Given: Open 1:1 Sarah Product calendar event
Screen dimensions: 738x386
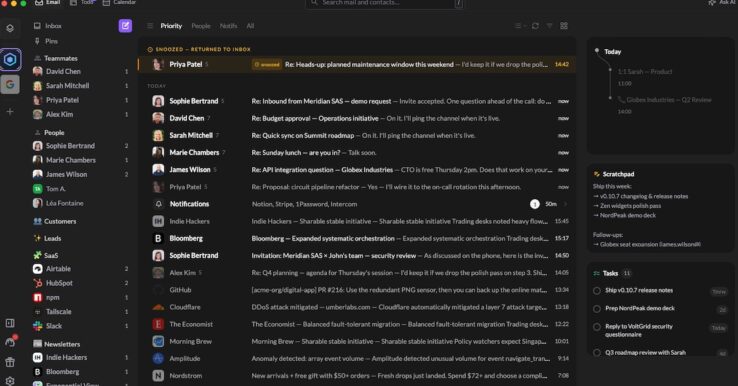Looking at the screenshot, I should 645,72.
